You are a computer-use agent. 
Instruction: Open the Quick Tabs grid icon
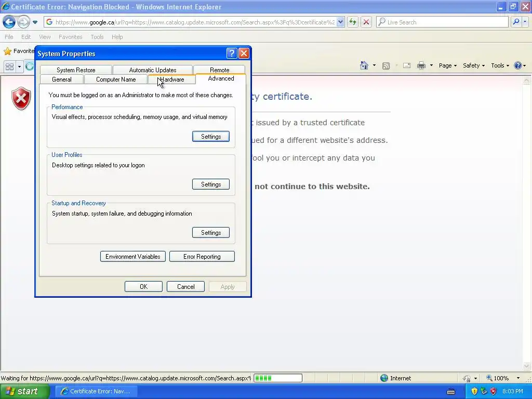coord(9,66)
